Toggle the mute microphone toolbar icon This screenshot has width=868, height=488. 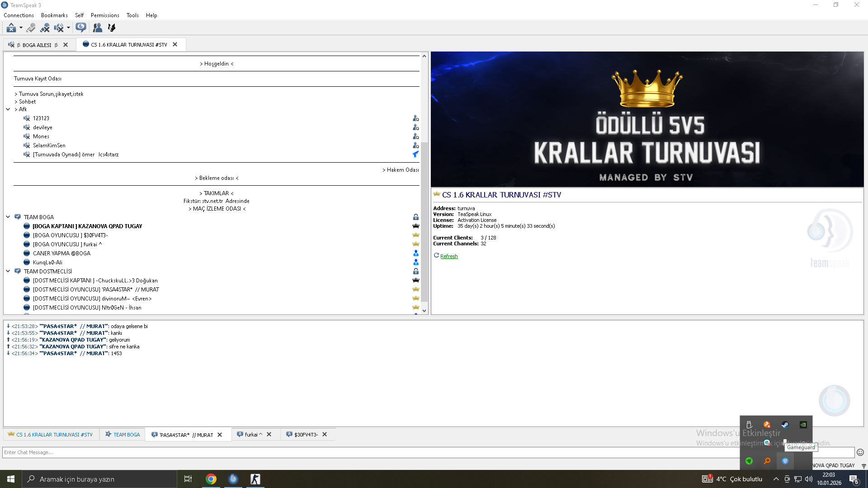point(45,28)
